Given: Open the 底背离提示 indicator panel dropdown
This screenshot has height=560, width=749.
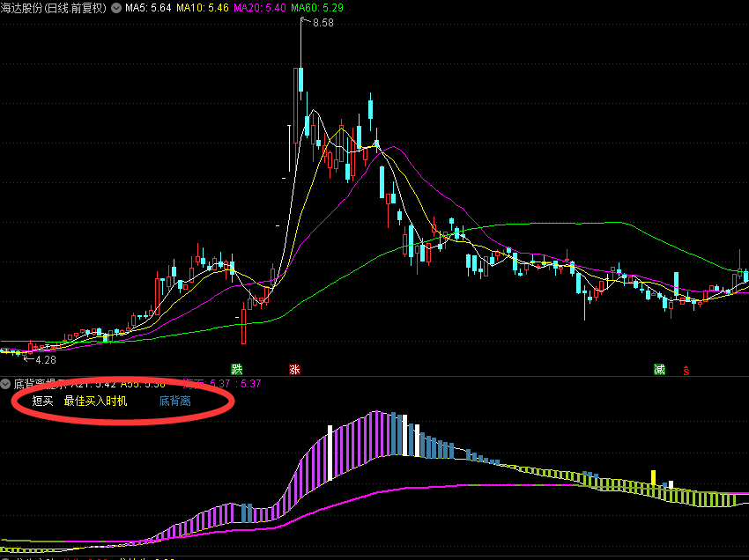Looking at the screenshot, I should point(6,385).
